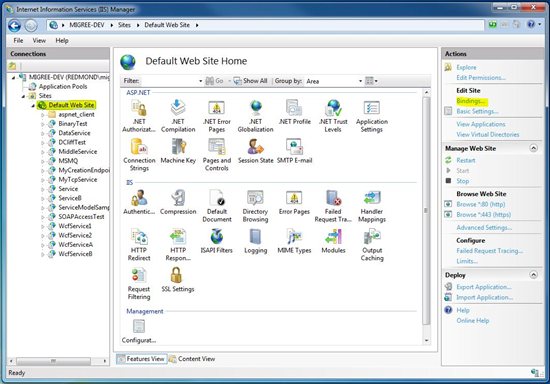Open Compression feature icon
Viewport: 550px width, 384px height.
coord(178,202)
